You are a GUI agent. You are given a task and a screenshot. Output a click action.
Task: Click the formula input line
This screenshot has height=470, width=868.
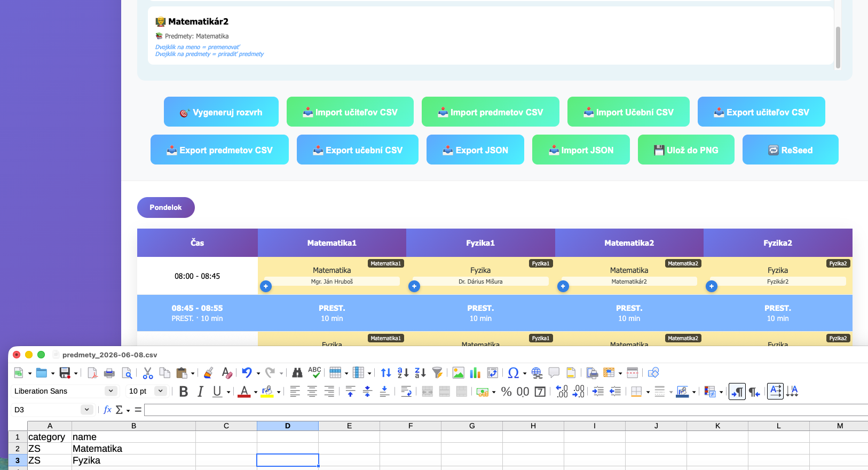[x=506, y=410]
